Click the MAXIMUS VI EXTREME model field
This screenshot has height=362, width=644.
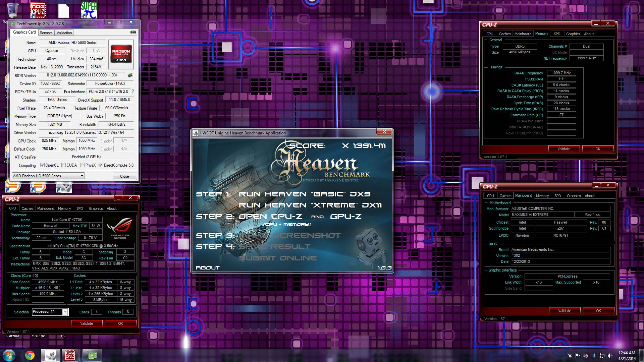coord(542,215)
